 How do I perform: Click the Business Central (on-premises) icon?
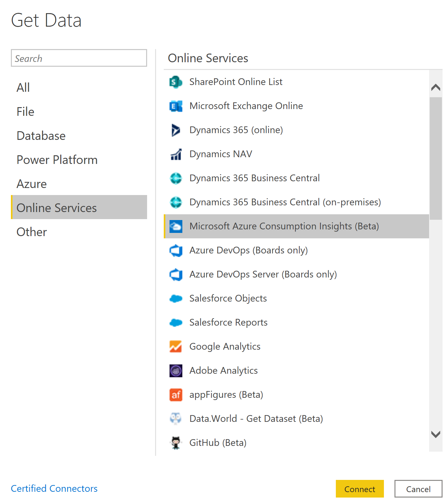point(176,202)
